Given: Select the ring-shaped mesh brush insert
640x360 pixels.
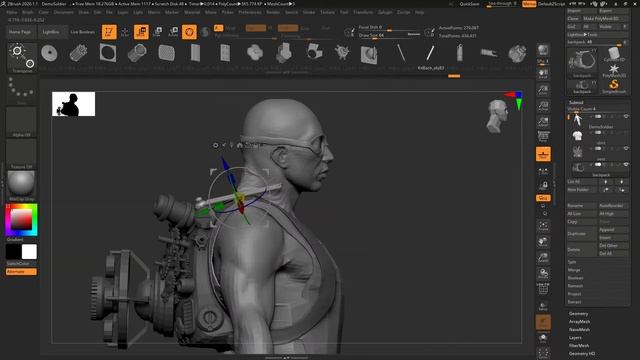Looking at the screenshot, I should [49, 53].
